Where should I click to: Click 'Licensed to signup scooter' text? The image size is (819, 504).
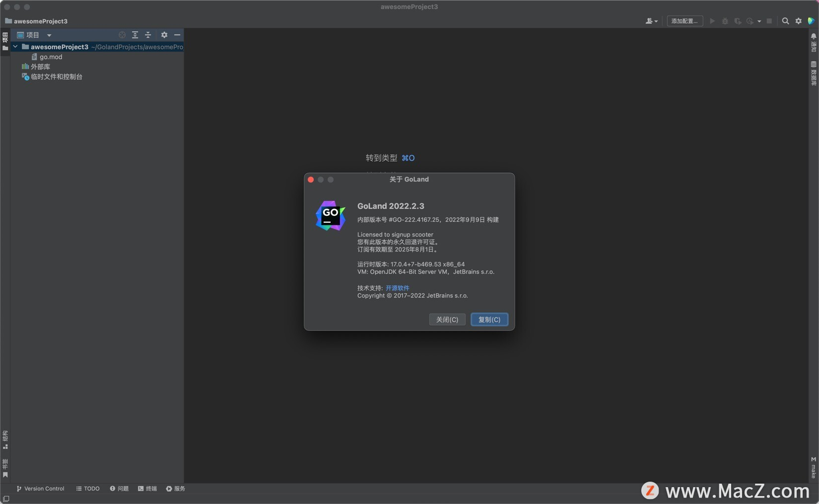(395, 235)
